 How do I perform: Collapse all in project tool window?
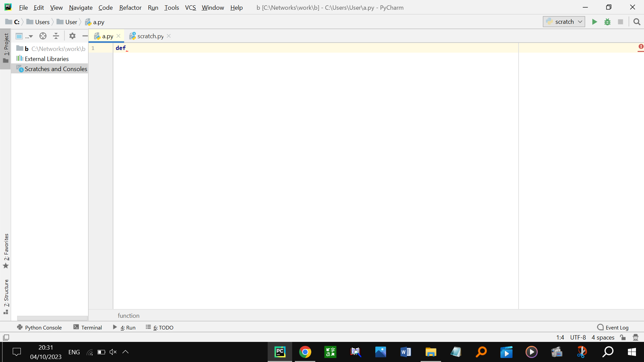(x=56, y=36)
